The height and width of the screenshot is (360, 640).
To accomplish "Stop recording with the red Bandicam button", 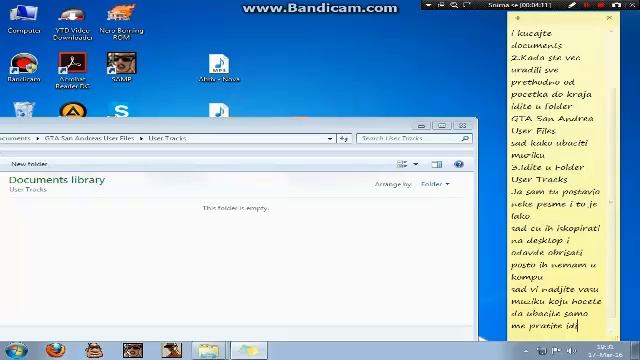I will [x=601, y=5].
